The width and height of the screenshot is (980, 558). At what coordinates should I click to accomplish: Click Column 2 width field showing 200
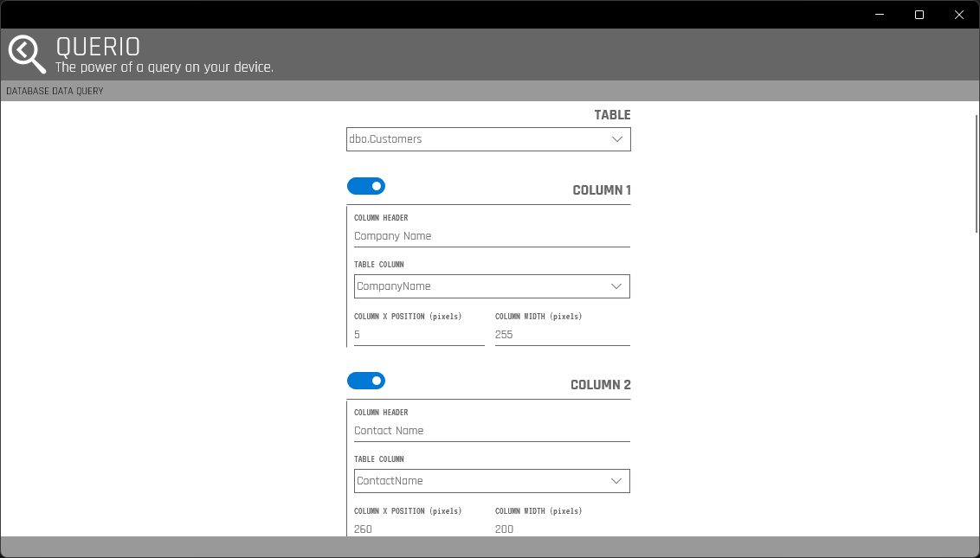pyautogui.click(x=562, y=528)
